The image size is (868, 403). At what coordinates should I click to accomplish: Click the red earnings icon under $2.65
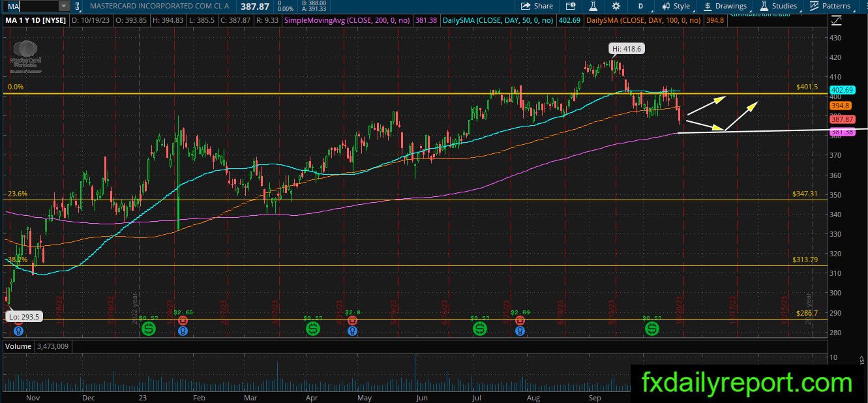[185, 320]
